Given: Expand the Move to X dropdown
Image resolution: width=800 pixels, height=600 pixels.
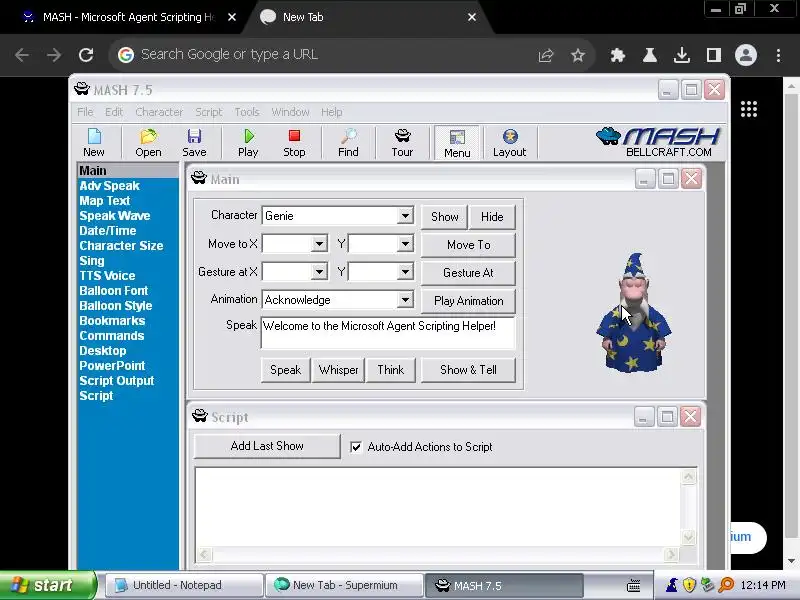Looking at the screenshot, I should coord(319,244).
